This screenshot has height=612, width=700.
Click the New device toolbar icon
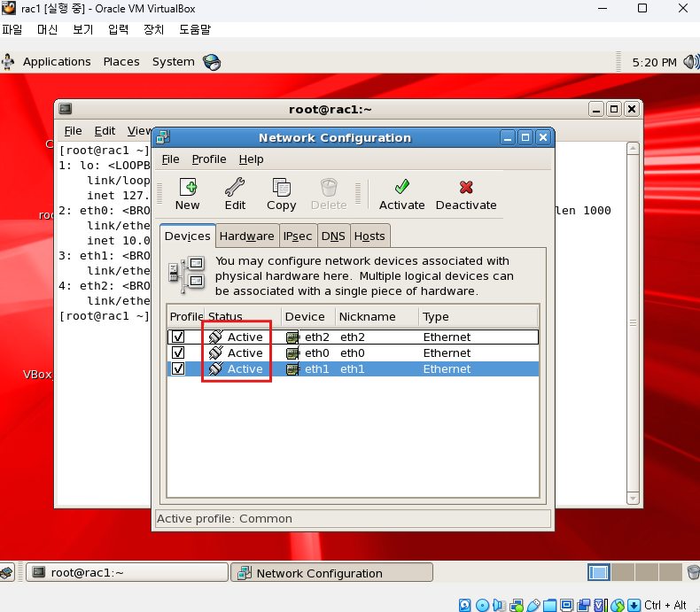point(188,188)
